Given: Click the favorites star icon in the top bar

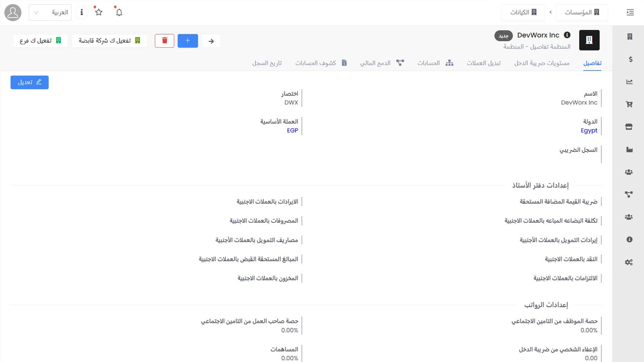Looking at the screenshot, I should point(98,12).
